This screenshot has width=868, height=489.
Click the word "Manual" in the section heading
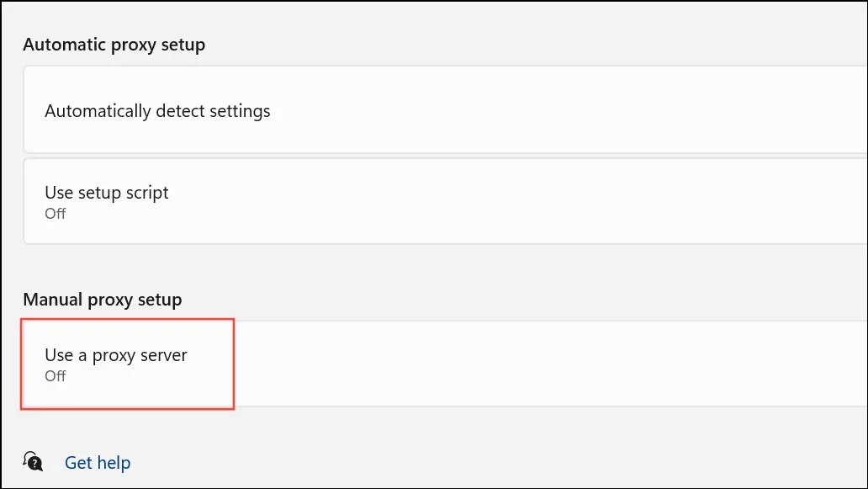(53, 300)
